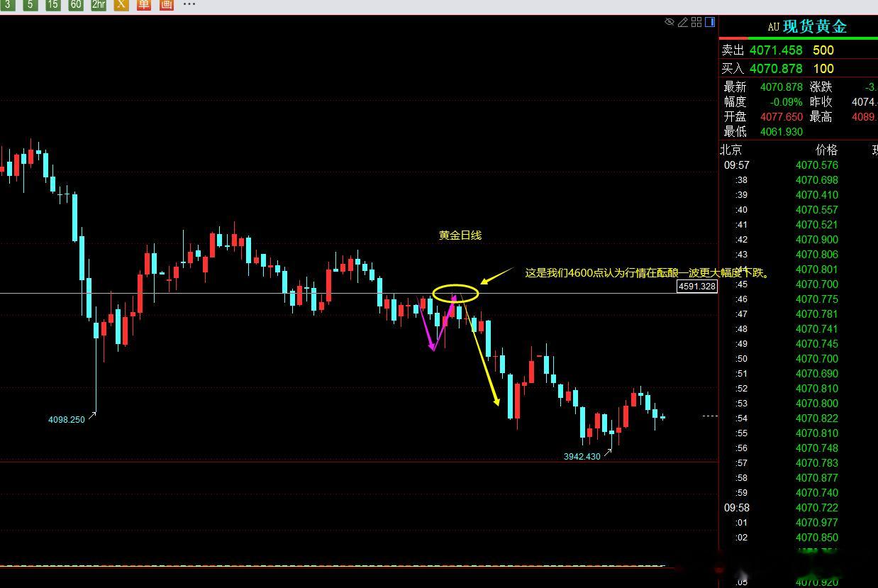Image resolution: width=878 pixels, height=588 pixels.
Task: Select the 4591.328 horizontal line price label
Action: (x=697, y=287)
